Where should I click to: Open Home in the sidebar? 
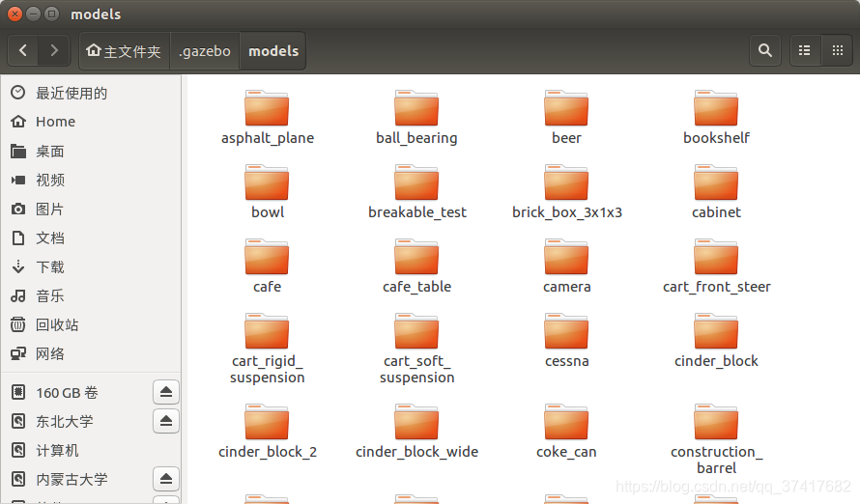[91, 122]
